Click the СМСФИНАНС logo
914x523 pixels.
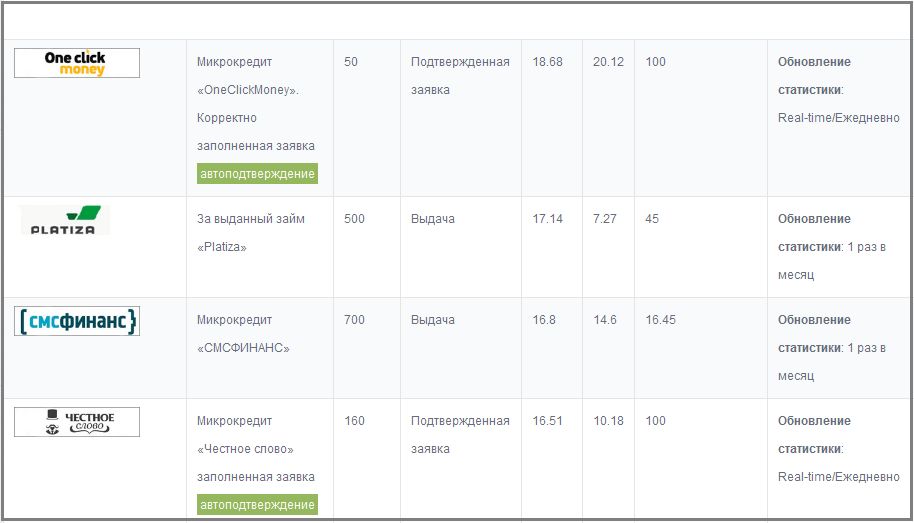coord(77,320)
